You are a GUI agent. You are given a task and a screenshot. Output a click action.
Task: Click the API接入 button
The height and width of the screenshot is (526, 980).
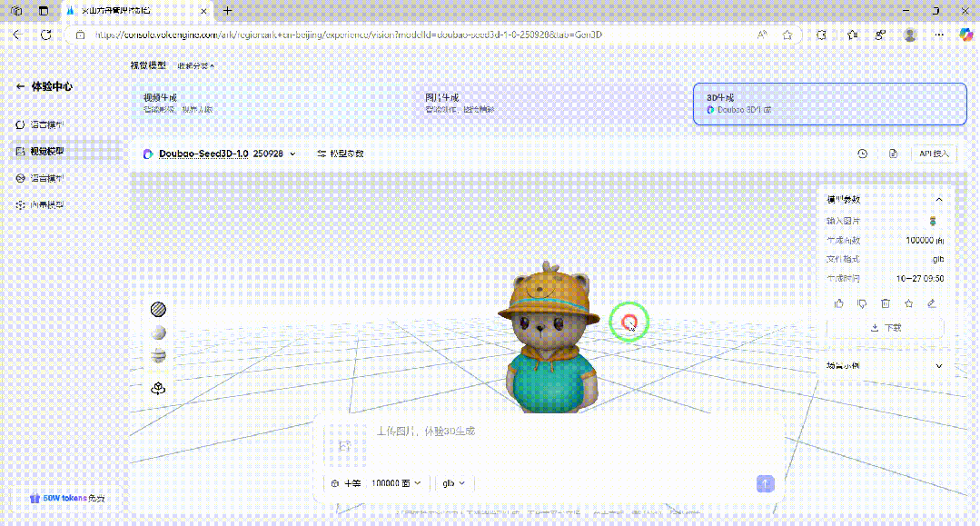coord(934,154)
